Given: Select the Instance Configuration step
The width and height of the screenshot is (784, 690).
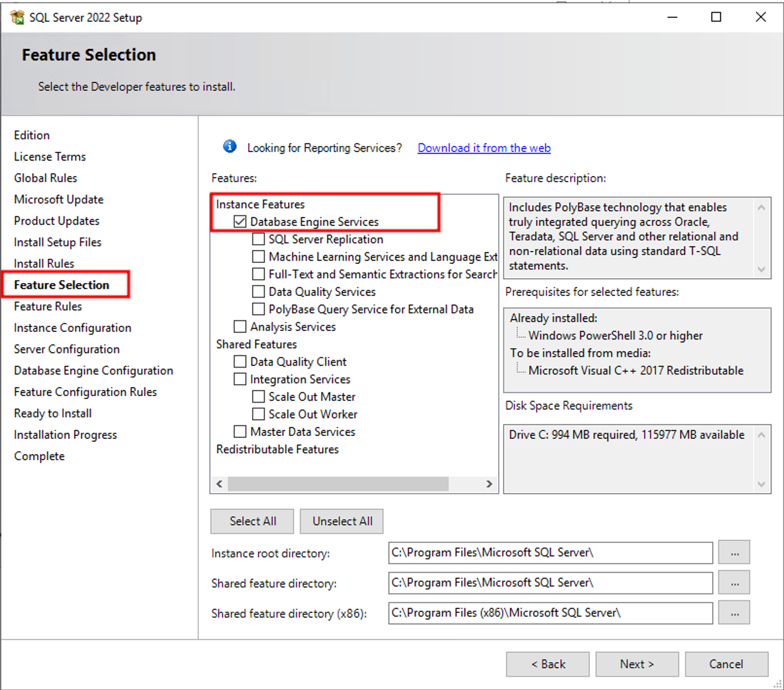Looking at the screenshot, I should point(72,328).
